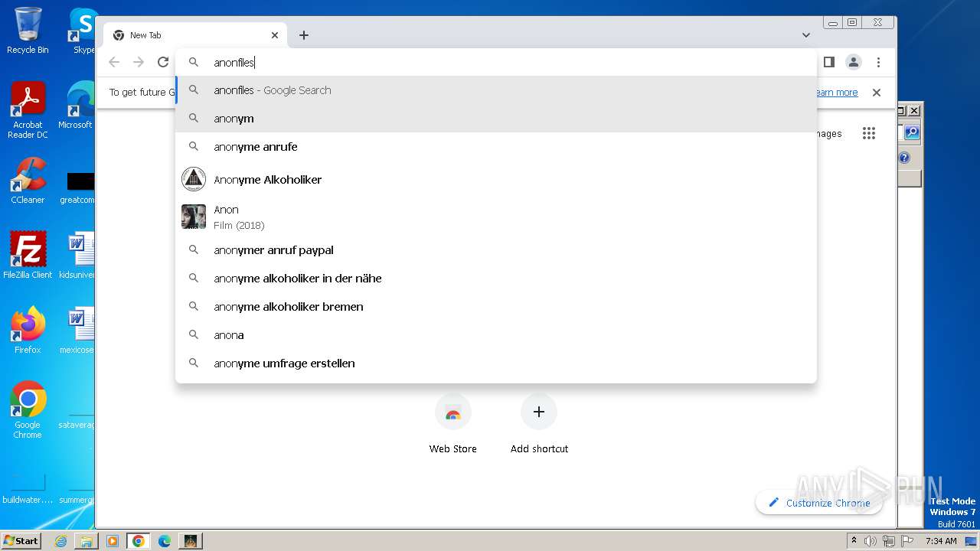980x551 pixels.
Task: Open the buildwater desktop file
Action: point(28,488)
